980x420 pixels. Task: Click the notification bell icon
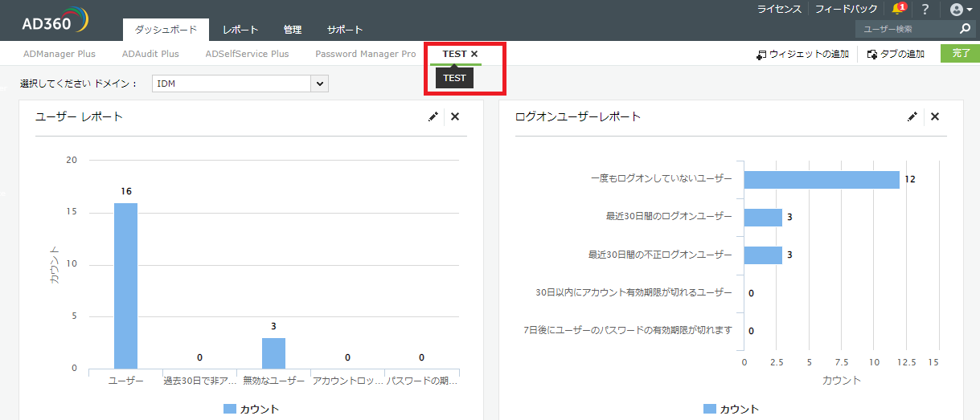click(898, 9)
